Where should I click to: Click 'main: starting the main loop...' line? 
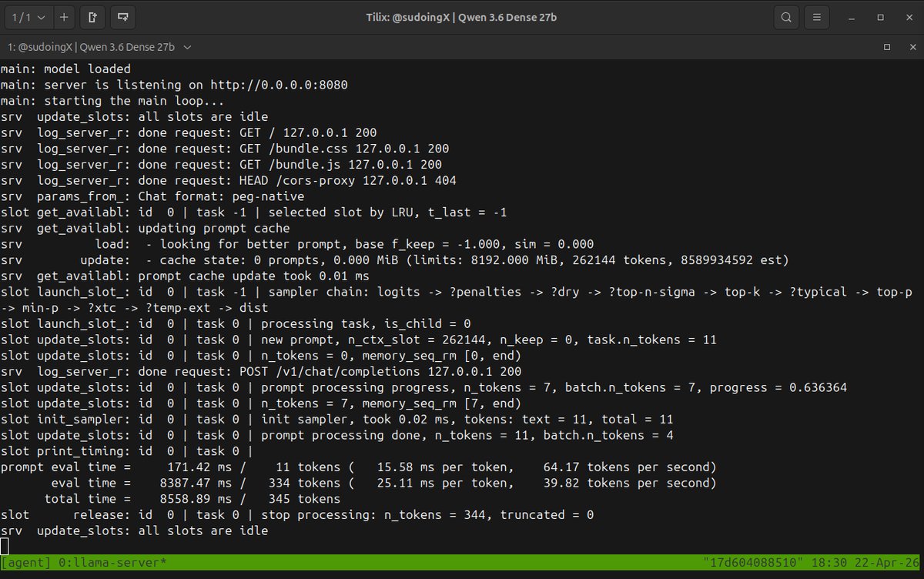click(x=112, y=101)
